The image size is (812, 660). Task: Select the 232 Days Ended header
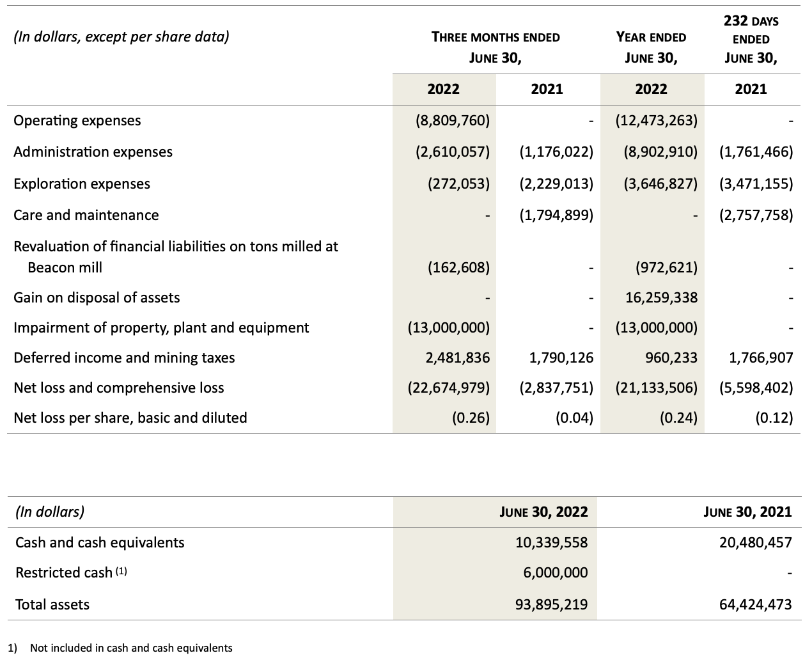tap(751, 39)
